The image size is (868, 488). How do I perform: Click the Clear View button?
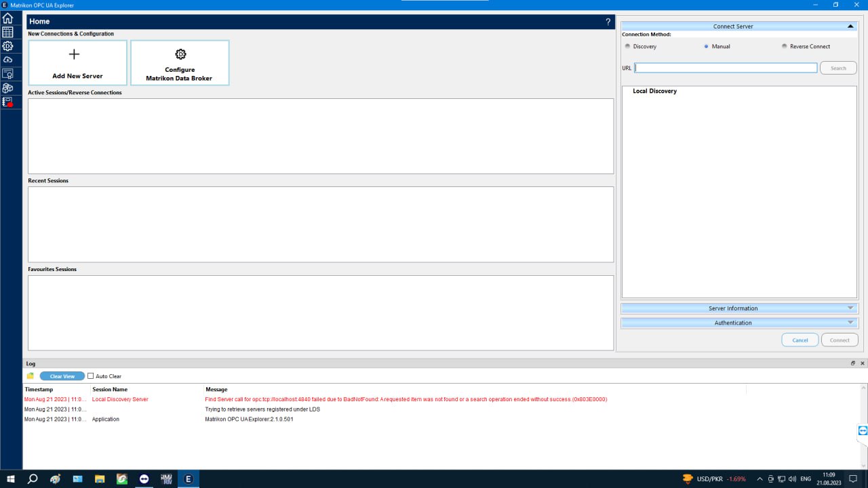tap(62, 376)
